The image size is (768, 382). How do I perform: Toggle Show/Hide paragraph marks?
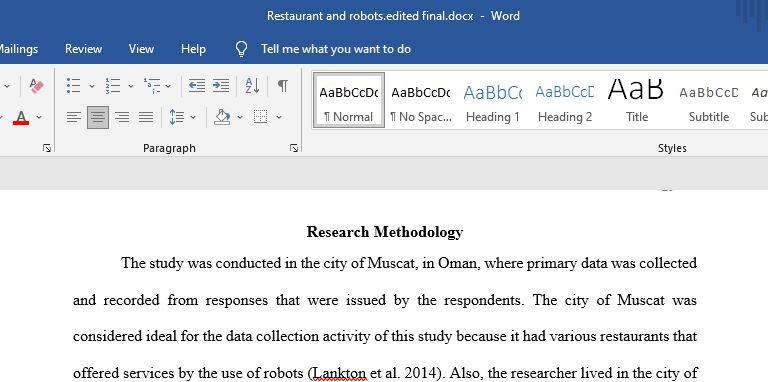tap(283, 86)
